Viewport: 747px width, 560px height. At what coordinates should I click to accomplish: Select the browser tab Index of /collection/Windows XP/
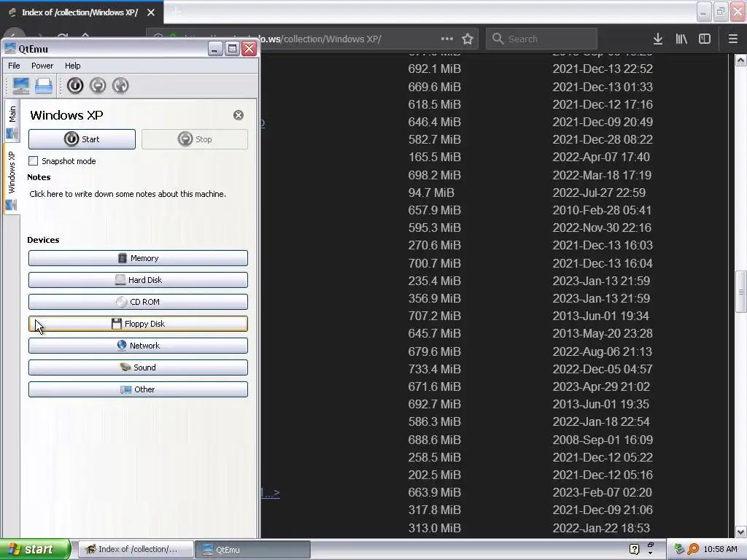click(x=80, y=12)
